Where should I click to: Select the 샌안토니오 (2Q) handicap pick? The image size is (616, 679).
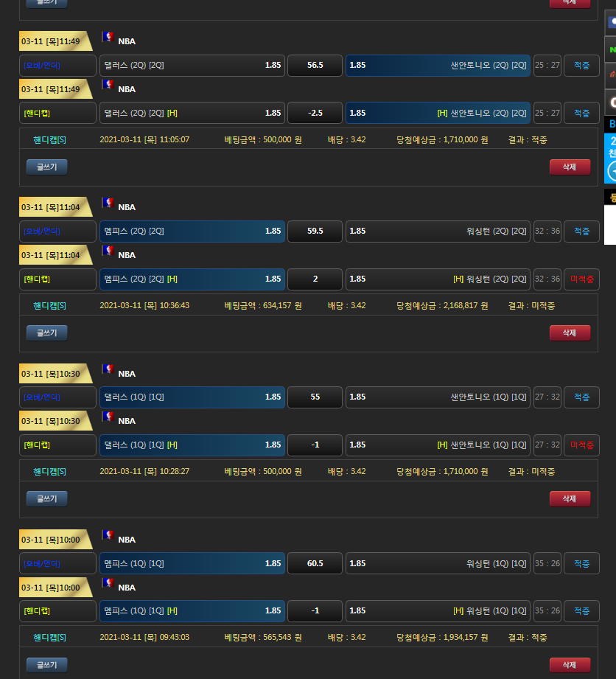438,114
